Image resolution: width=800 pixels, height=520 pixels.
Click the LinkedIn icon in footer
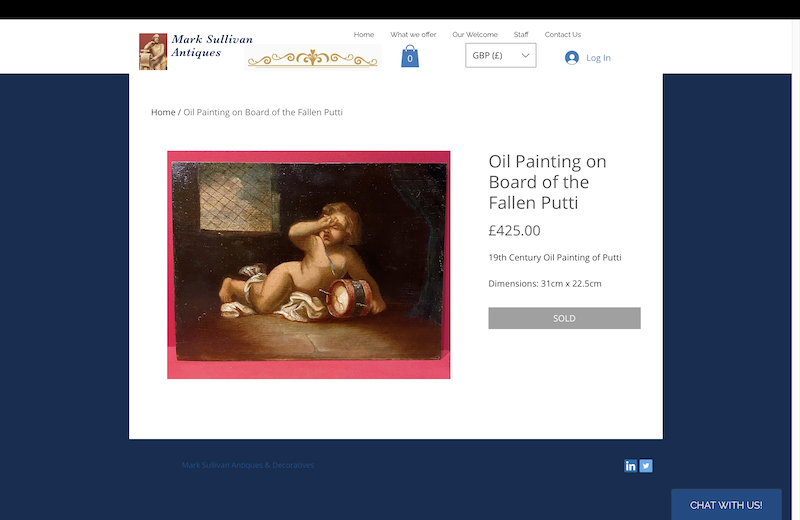(631, 465)
